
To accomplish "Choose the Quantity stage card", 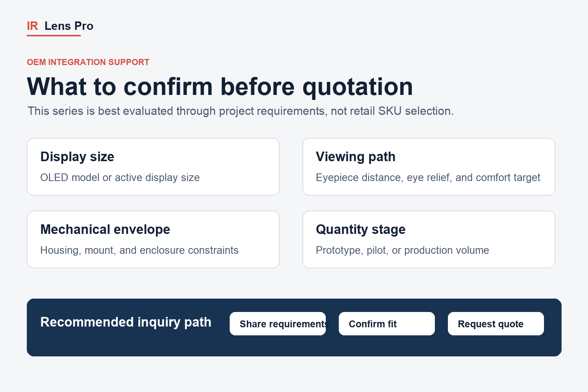I will [429, 239].
